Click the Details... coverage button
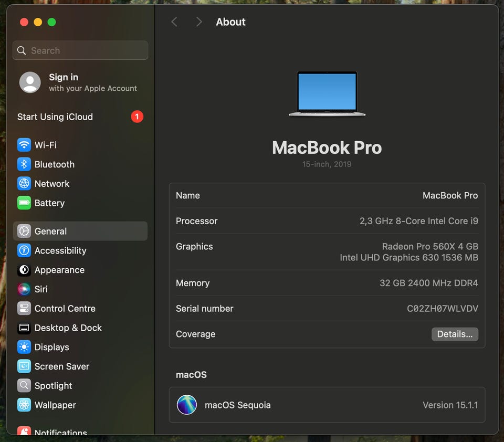Screen dimensions: 504x442 (x=455, y=334)
